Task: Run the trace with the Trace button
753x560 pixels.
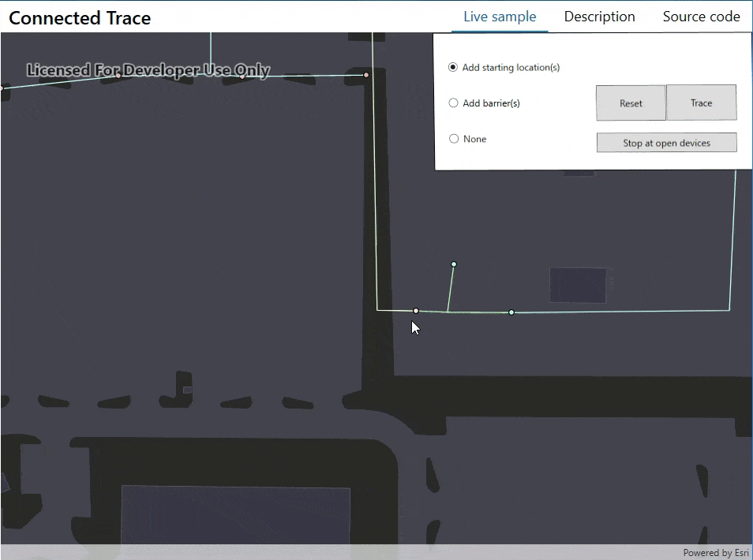Action: (x=701, y=103)
